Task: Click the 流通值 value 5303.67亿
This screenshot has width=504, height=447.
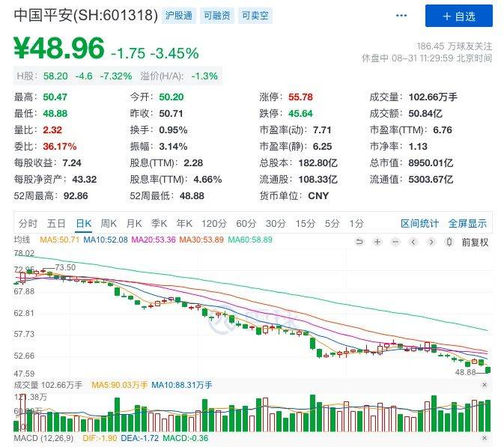Action: [x=431, y=179]
